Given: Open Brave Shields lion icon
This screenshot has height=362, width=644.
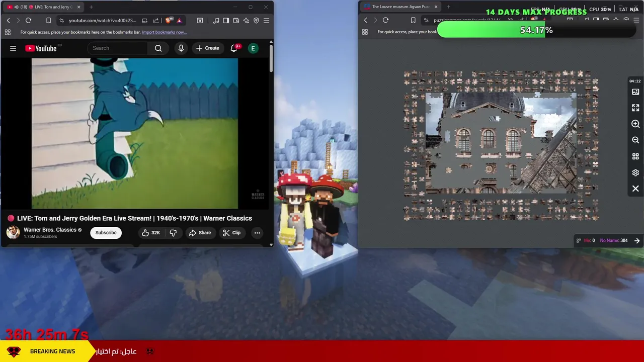Looking at the screenshot, I should [169, 21].
